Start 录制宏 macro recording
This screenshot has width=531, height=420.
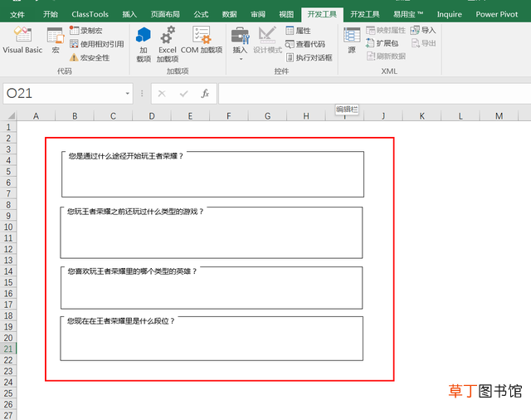coord(85,31)
